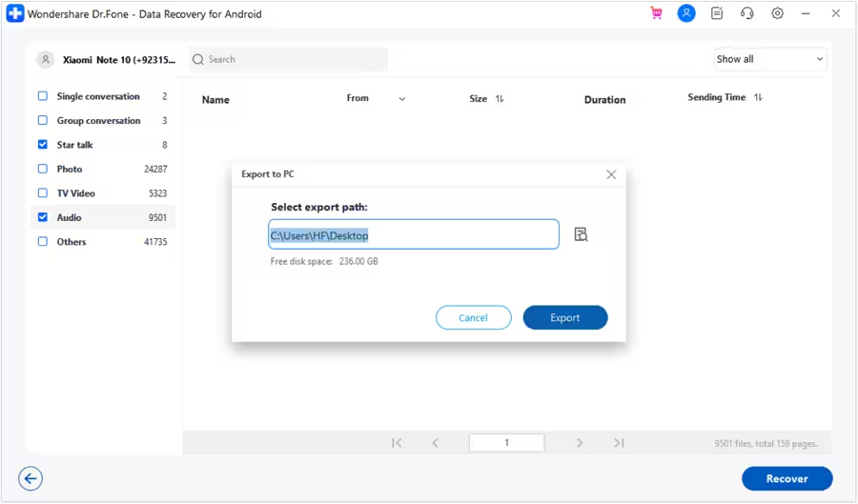Tick the Photo category checkbox
Viewport: 858px width, 504px height.
click(42, 169)
